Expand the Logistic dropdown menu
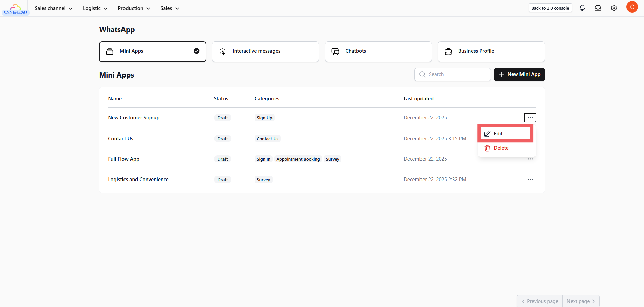Viewport: 644px width, 307px height. tap(95, 8)
